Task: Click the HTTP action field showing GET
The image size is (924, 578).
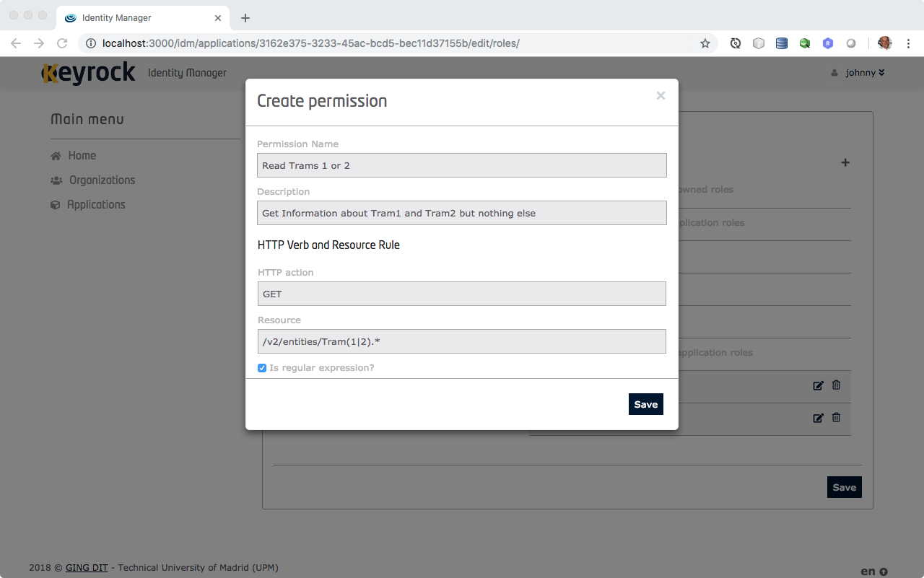Action: 462,294
